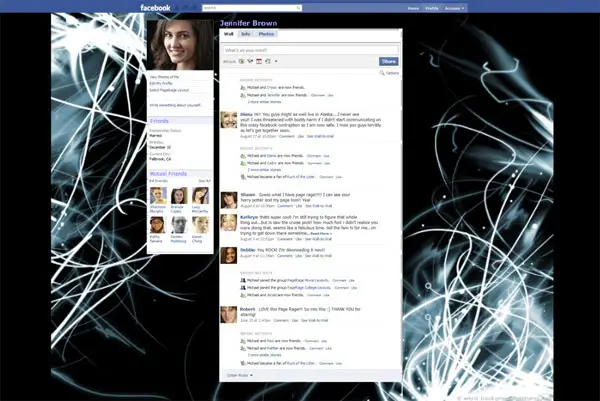Viewport: 600px width, 401px height.
Task: Click 'Edit My Profile' link
Action: pyautogui.click(x=161, y=83)
